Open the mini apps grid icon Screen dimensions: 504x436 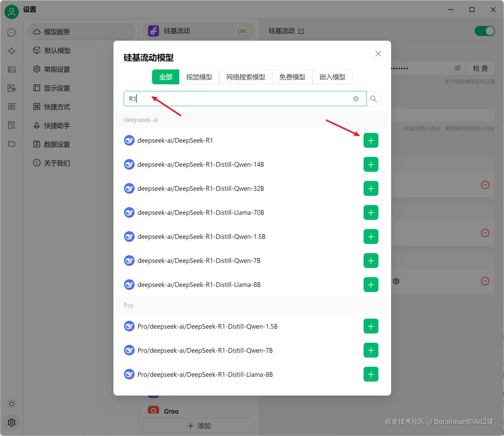tap(12, 106)
